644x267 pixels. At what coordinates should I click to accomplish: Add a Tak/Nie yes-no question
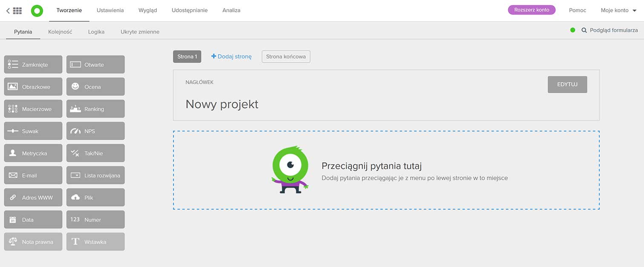click(95, 153)
